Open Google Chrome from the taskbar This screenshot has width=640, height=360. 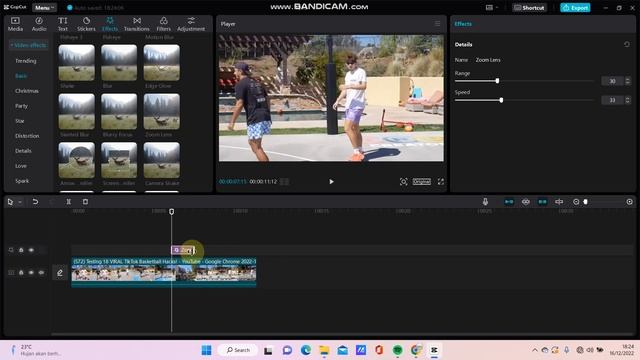tap(416, 350)
